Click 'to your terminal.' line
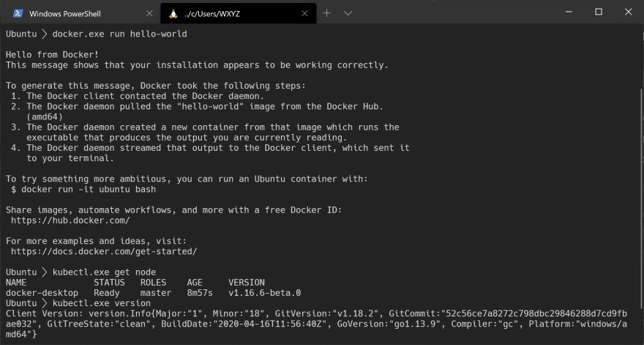The image size is (644, 345). click(x=70, y=158)
